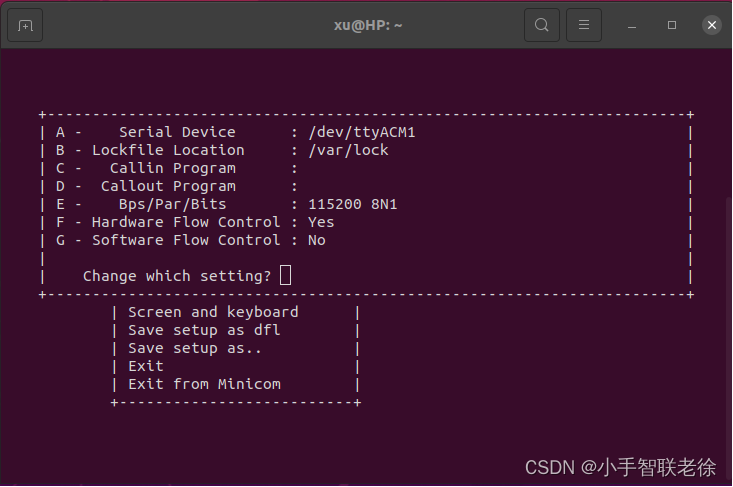733x487 pixels.
Task: Select the Serial Device /dev/ttyACM1 entry
Action: (235, 132)
